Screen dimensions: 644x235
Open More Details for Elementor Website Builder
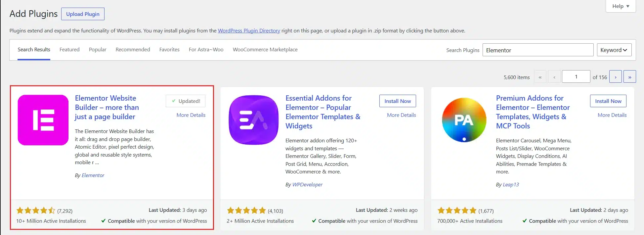pyautogui.click(x=191, y=115)
